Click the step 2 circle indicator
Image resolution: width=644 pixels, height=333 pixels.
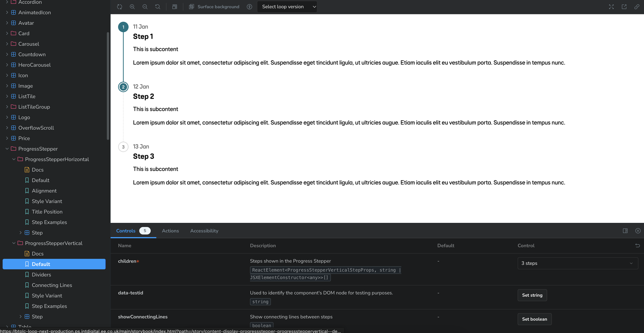pyautogui.click(x=123, y=87)
